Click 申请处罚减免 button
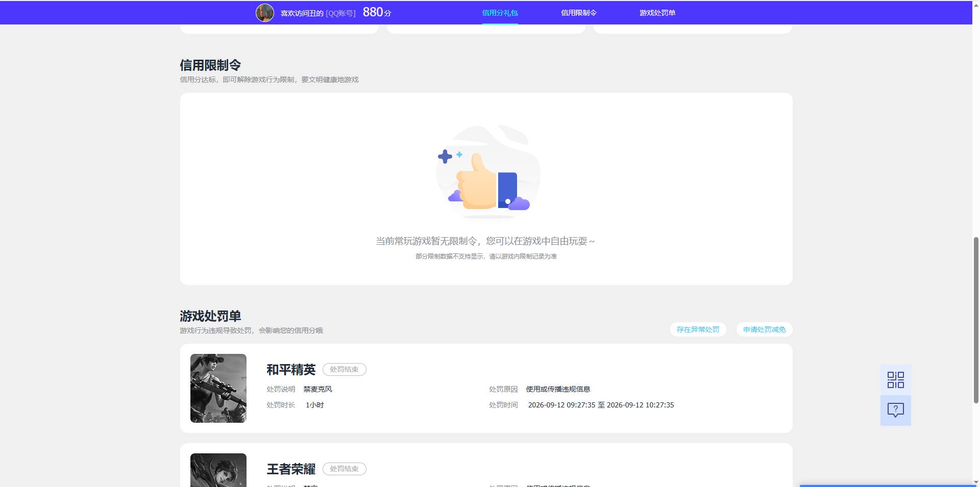The image size is (980, 487). 764,329
